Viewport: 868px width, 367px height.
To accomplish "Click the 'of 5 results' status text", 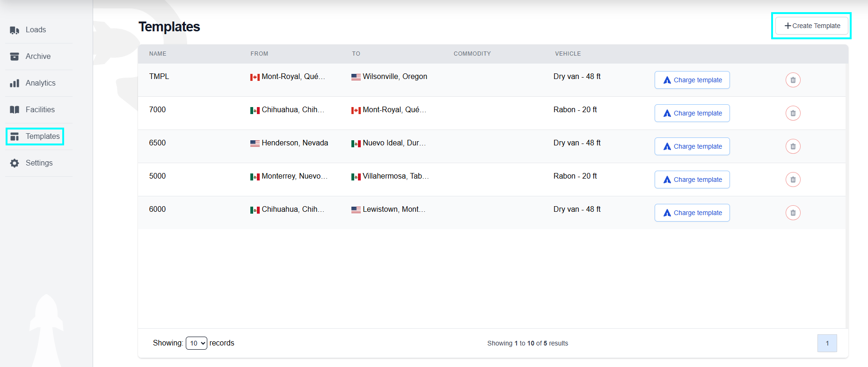I will (x=552, y=343).
